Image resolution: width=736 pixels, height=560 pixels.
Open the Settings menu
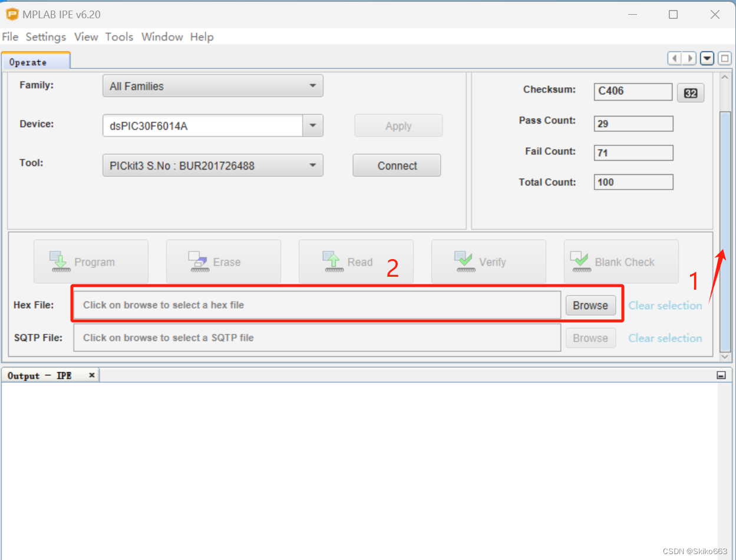(46, 37)
